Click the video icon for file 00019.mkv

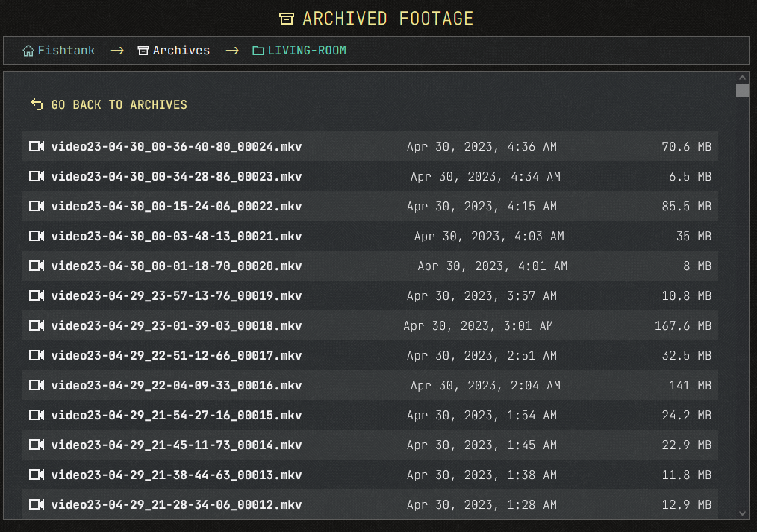[37, 295]
